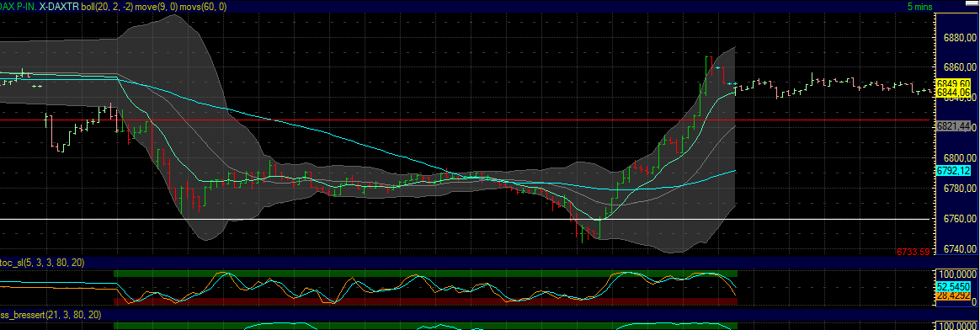Click the 'ss_bressert(21, 3, 80, 20)' panel title
Image resolution: width=980 pixels, height=330 pixels.
coord(50,315)
